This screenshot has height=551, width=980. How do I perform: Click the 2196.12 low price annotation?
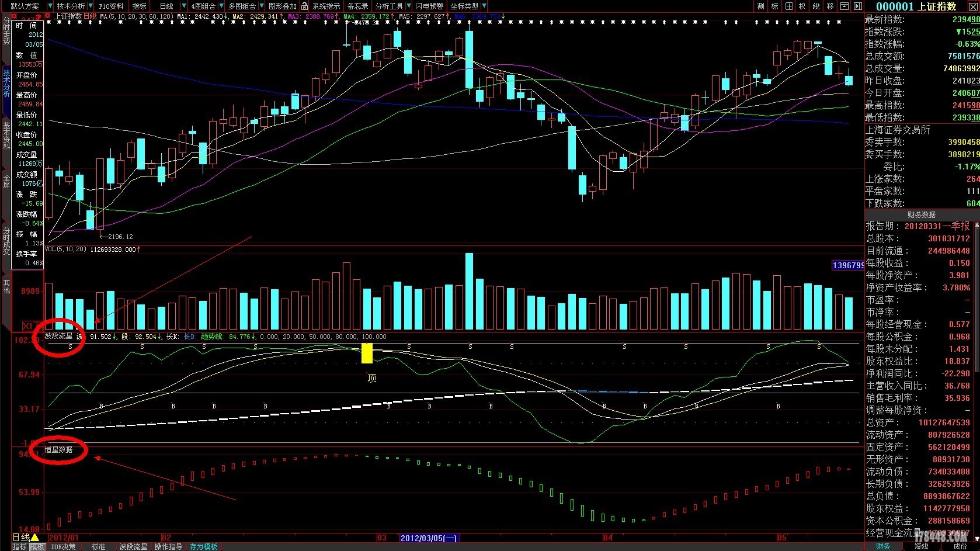coord(120,237)
